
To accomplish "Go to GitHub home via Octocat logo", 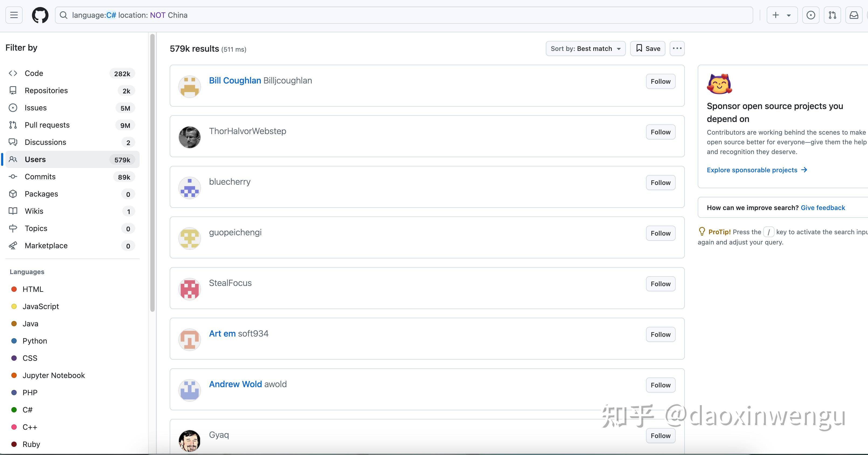I will click(x=40, y=15).
